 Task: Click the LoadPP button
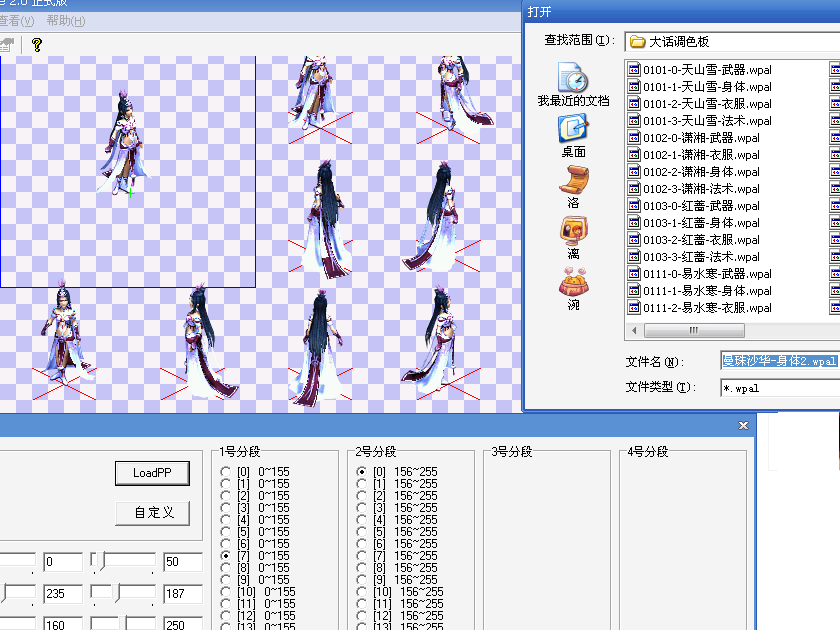[x=152, y=473]
